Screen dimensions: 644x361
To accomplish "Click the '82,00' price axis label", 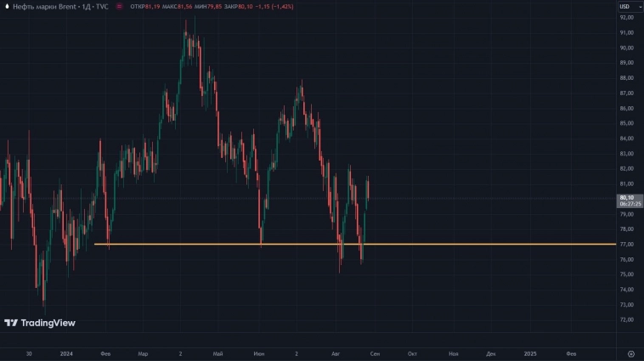I will (x=626, y=169).
